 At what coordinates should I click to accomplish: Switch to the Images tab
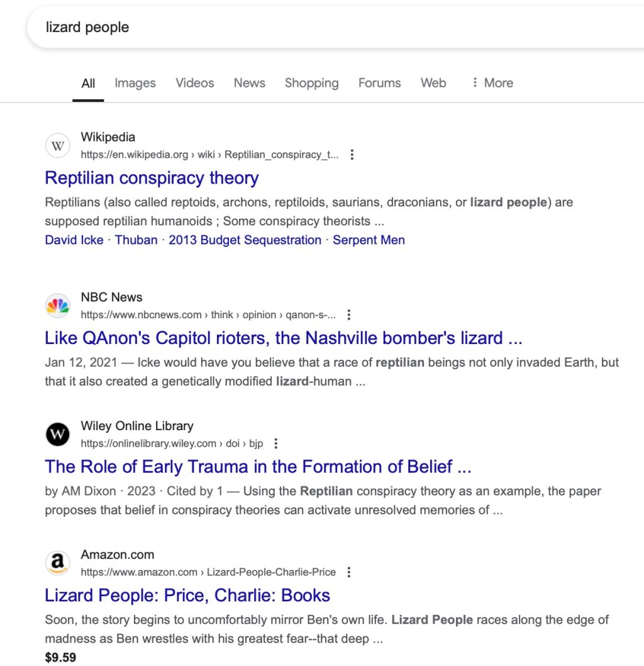click(135, 82)
